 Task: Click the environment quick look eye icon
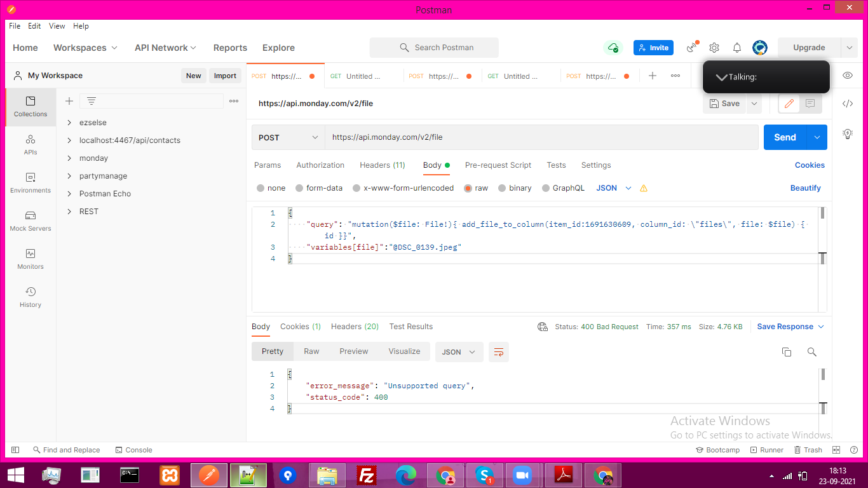(848, 76)
